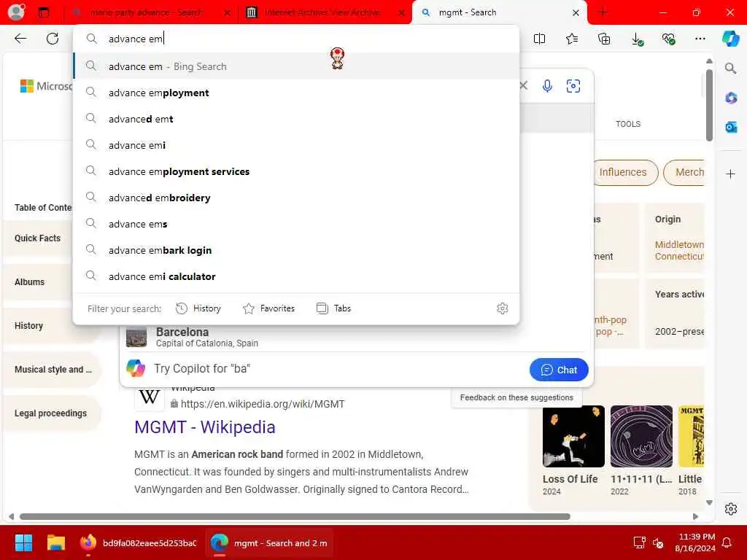Add sidebar app with plus icon
This screenshot has width=747, height=560.
point(730,174)
